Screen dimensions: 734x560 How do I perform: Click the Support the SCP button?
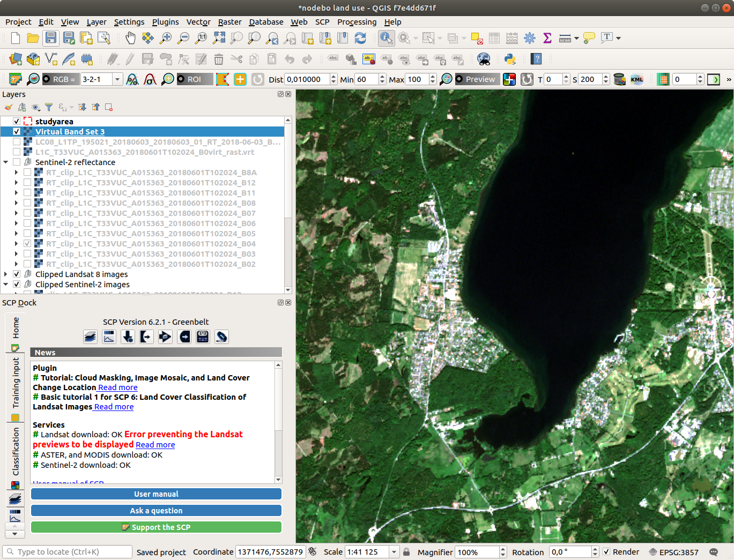pos(156,527)
